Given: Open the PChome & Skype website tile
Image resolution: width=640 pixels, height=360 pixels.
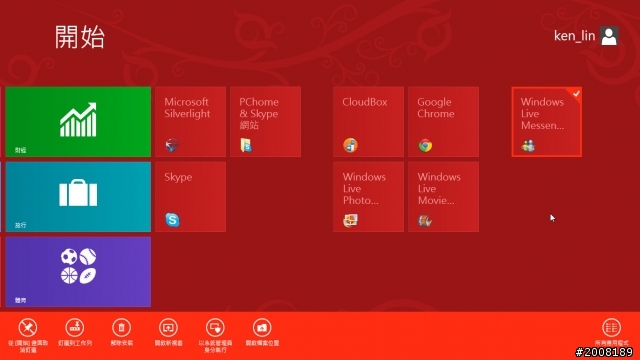Looking at the screenshot, I should click(265, 122).
